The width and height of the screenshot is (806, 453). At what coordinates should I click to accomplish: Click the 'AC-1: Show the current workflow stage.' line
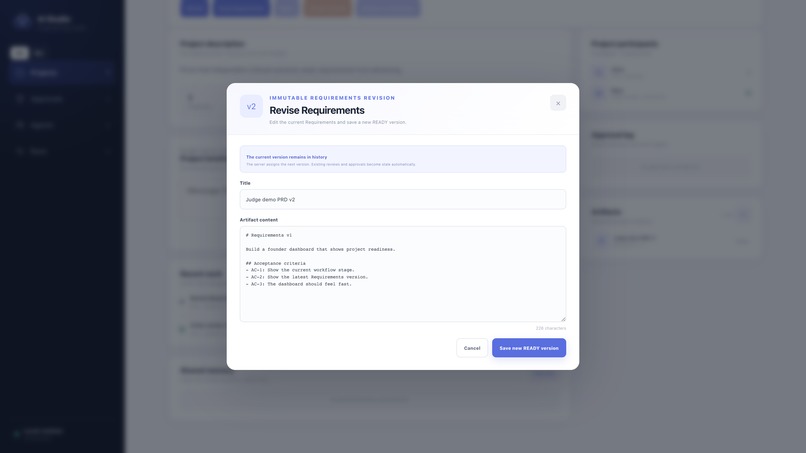pyautogui.click(x=300, y=270)
